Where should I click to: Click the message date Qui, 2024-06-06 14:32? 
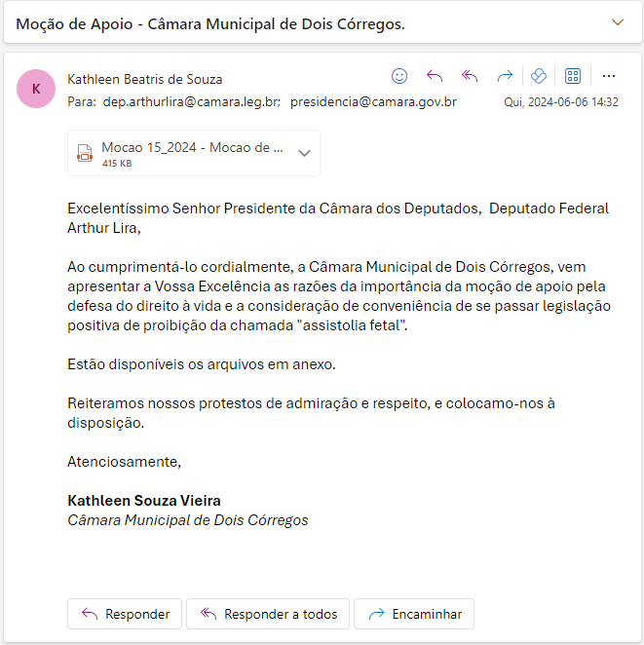561,102
